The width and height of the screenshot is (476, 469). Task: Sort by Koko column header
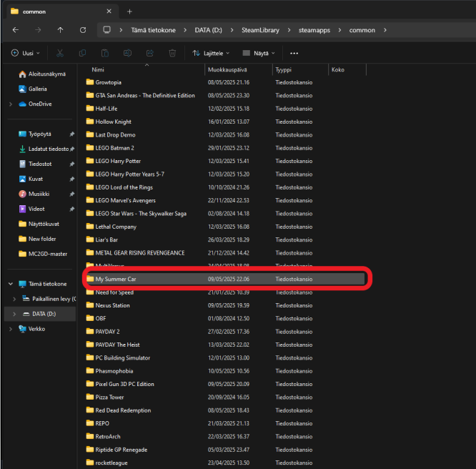pos(347,69)
